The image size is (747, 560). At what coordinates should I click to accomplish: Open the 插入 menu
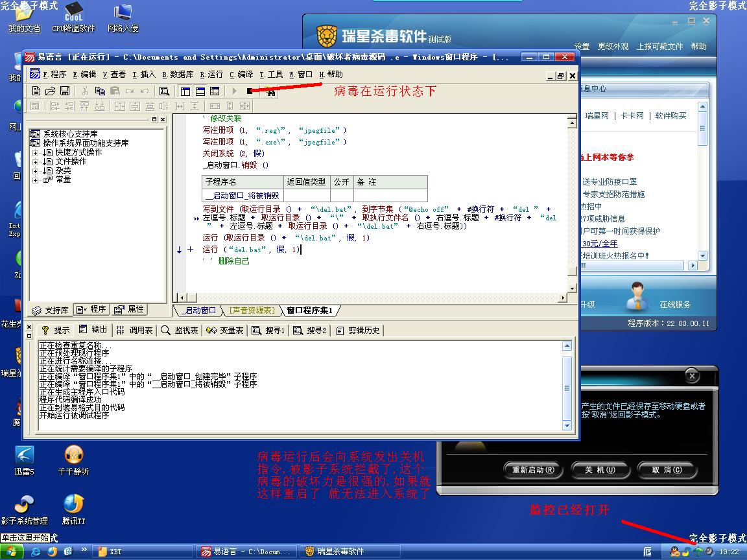coord(144,75)
